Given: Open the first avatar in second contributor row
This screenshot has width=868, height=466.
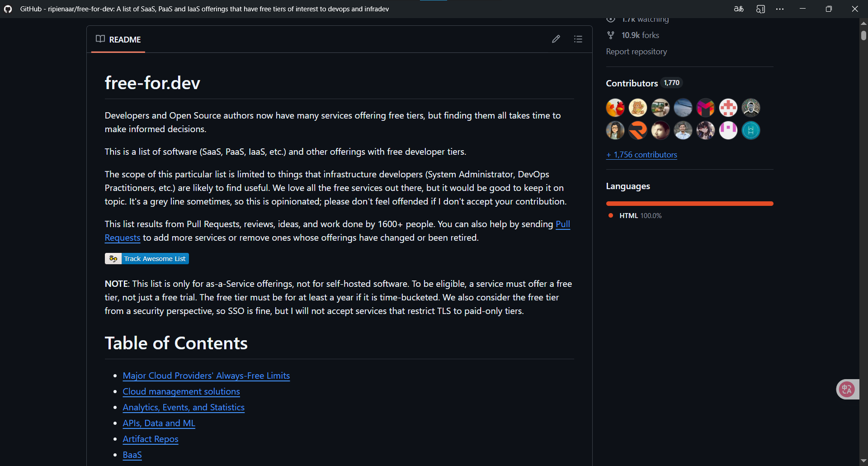Looking at the screenshot, I should [x=615, y=130].
